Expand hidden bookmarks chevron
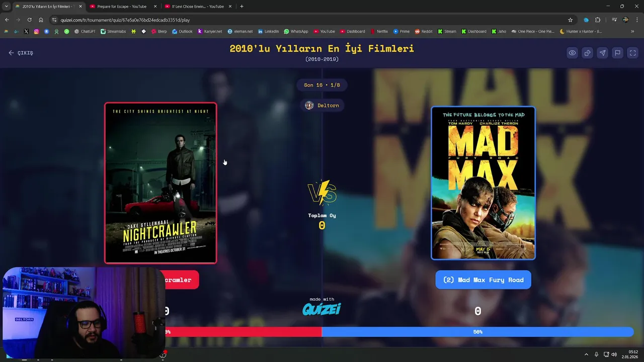Image resolution: width=644 pixels, height=362 pixels. pyautogui.click(x=632, y=31)
